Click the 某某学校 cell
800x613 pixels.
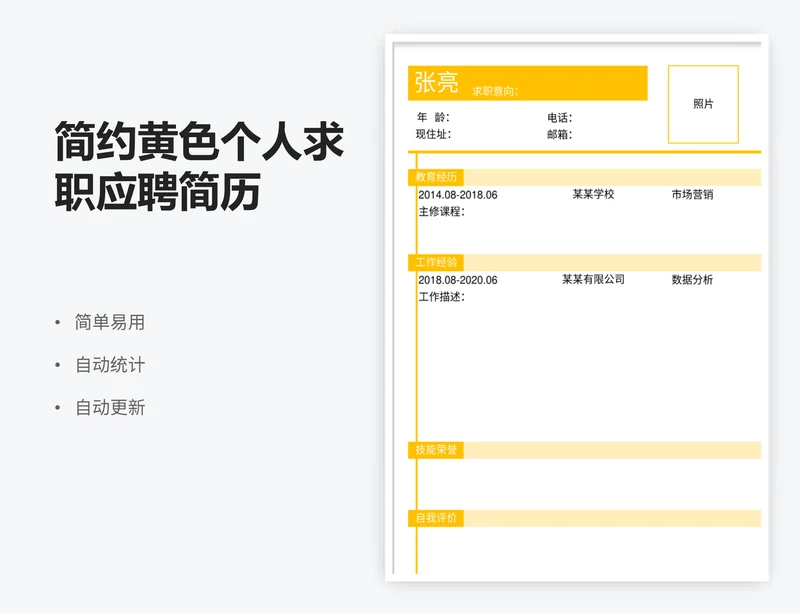click(593, 194)
